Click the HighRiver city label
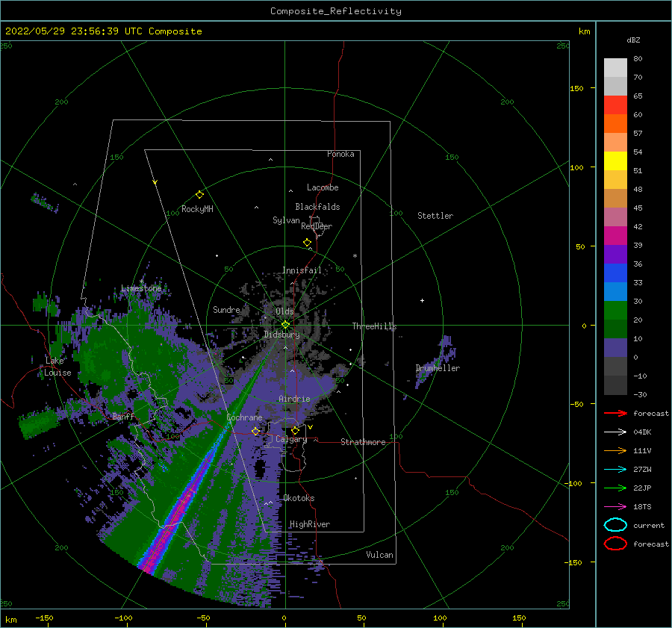This screenshot has height=628, width=672. [309, 524]
